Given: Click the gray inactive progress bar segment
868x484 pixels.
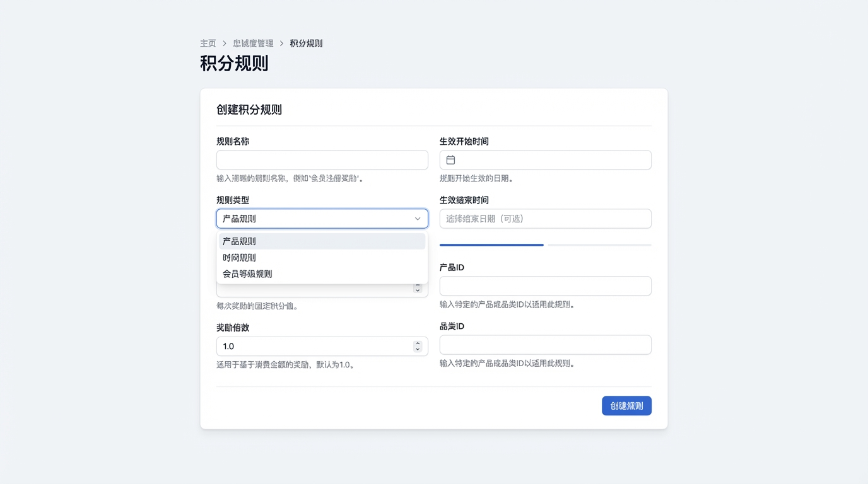Looking at the screenshot, I should pos(599,245).
